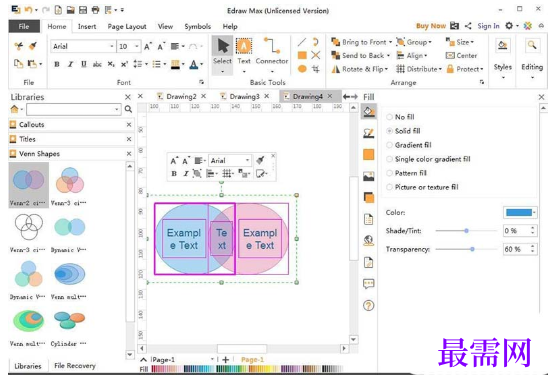Open the Group dropdown

click(414, 42)
